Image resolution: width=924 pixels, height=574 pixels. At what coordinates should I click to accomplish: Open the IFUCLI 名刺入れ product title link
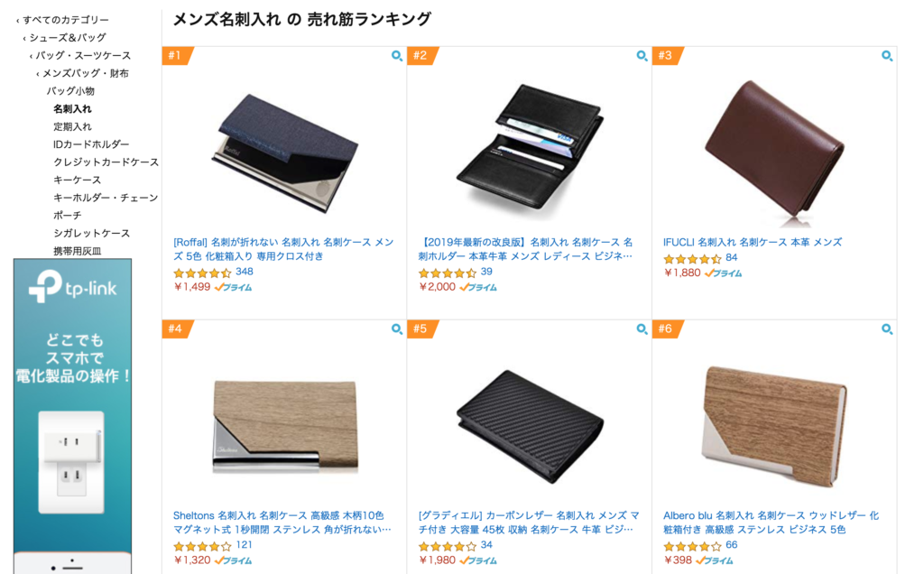(x=752, y=242)
